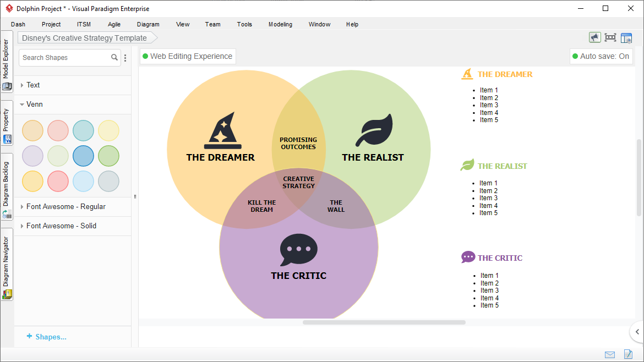Open the Agile menu

point(114,24)
